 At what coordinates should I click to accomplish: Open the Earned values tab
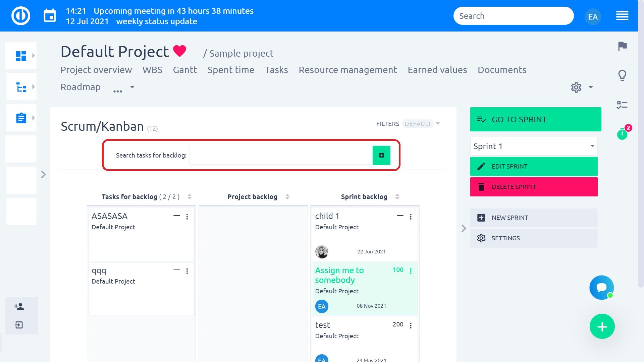point(437,70)
